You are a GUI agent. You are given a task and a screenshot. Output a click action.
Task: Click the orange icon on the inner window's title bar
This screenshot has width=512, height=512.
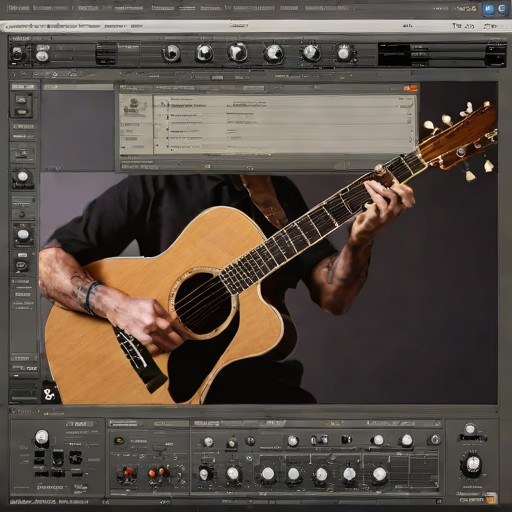(410, 88)
